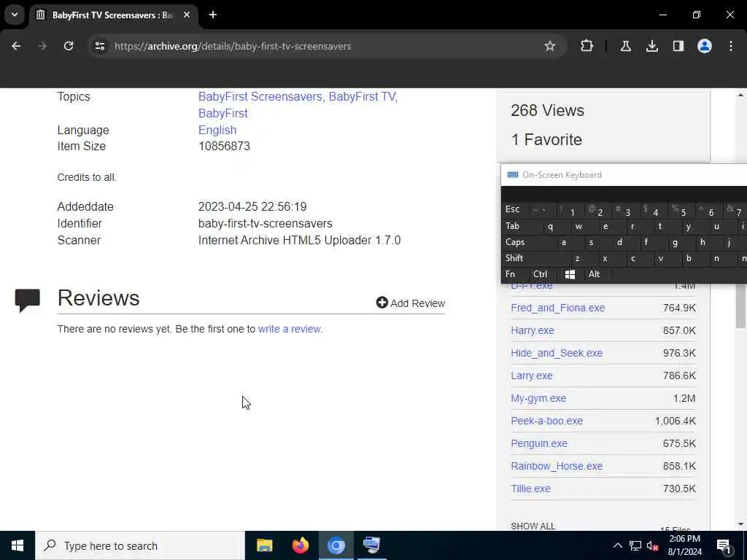
Task: Click the page vertical scrollbar thumb
Action: click(x=740, y=305)
